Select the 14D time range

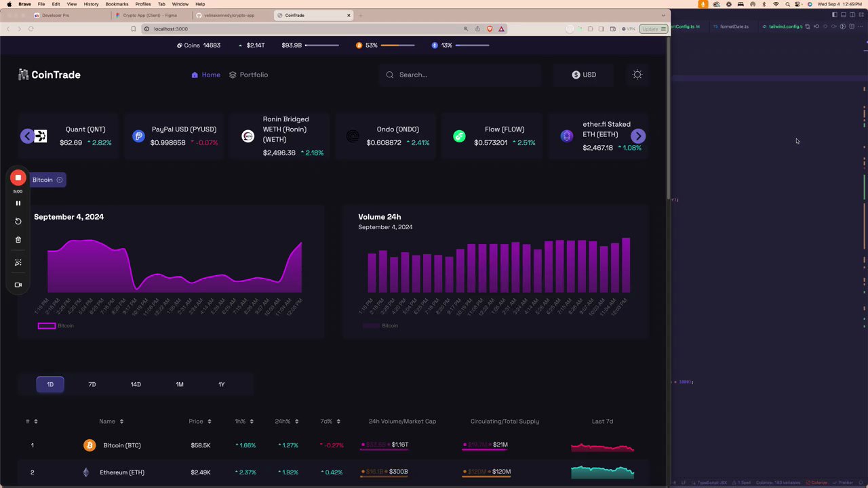click(136, 384)
